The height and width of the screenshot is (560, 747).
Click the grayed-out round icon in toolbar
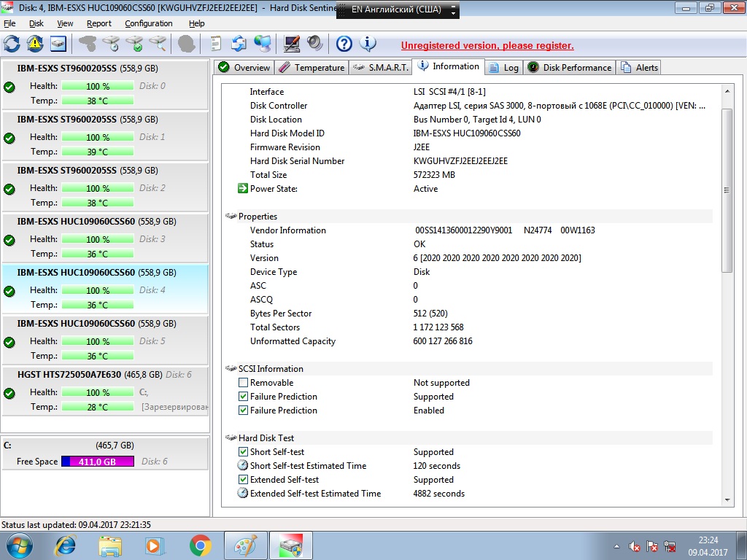186,44
